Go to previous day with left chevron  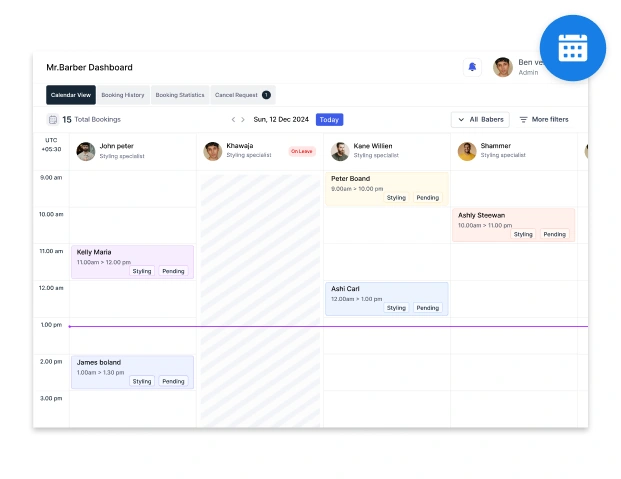point(234,120)
